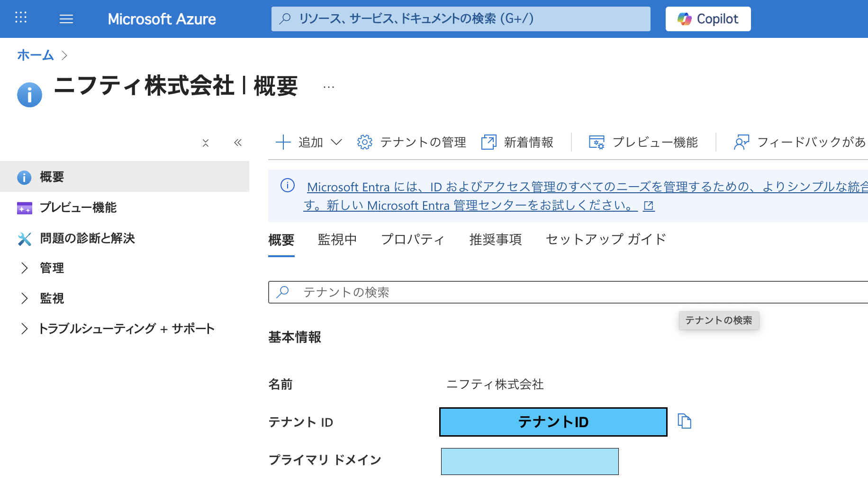Click the gear icon for テナントの管理
Viewport: 868px width, 484px height.
(x=365, y=142)
